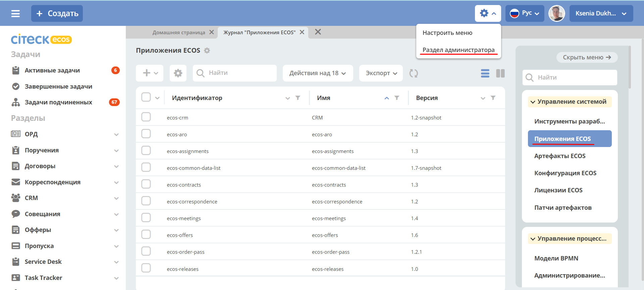
Task: Refresh the journal list
Action: click(x=414, y=73)
